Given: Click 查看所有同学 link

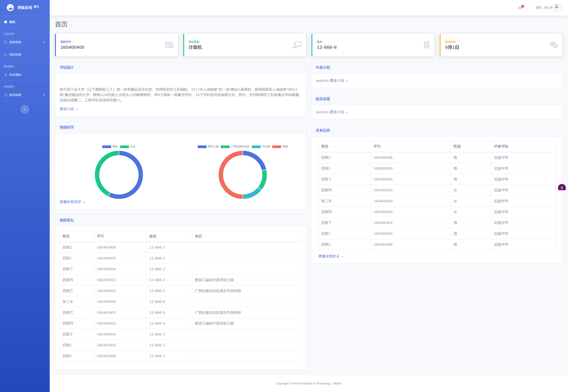Looking at the screenshot, I should pos(72,202).
